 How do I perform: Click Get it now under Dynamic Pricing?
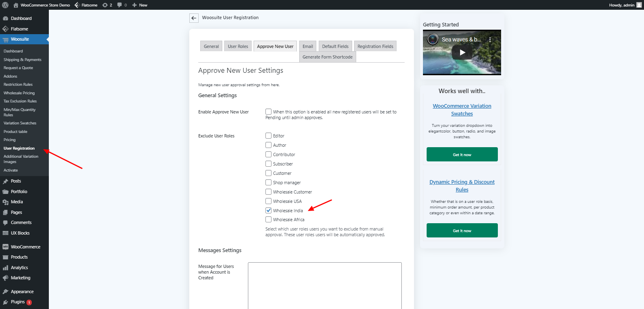[462, 231]
